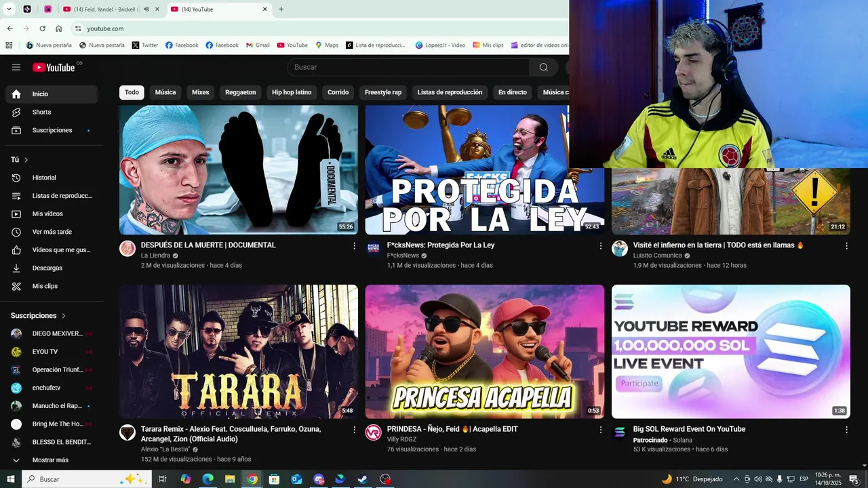Open a new browser tab

(281, 9)
